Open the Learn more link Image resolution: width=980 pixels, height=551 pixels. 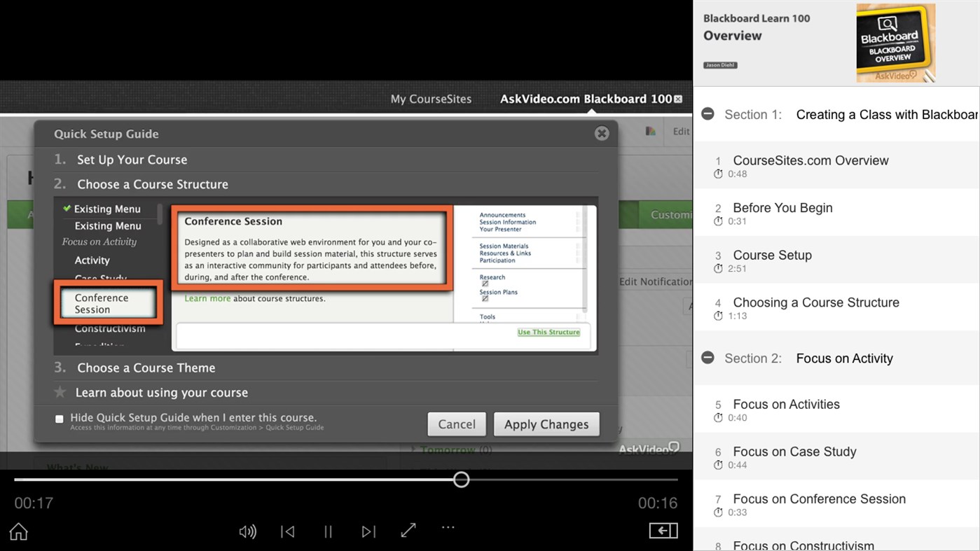click(207, 298)
